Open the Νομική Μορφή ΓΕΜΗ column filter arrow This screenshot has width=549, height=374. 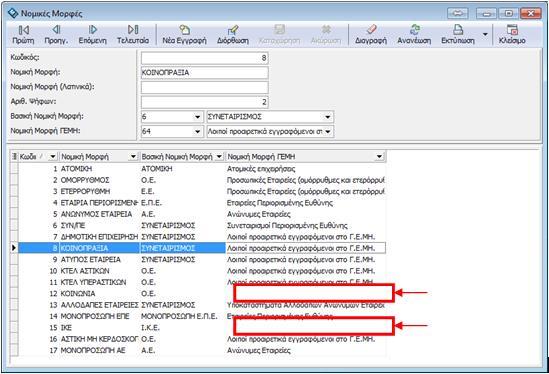point(379,157)
